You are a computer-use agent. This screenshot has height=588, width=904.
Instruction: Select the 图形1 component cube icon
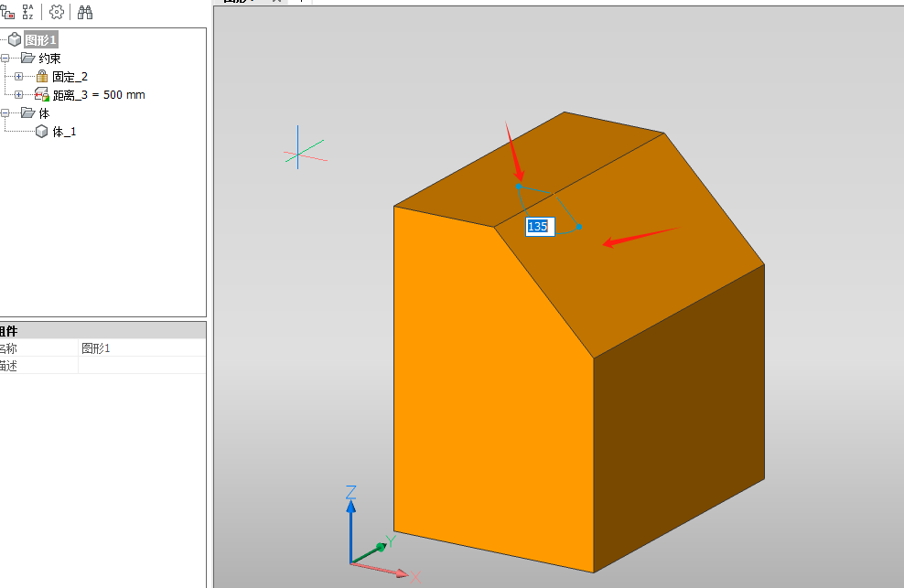pyautogui.click(x=15, y=39)
